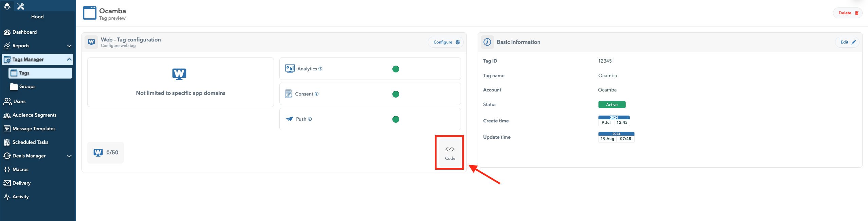868x221 pixels.
Task: Select the Tags submenu item
Action: point(40,73)
